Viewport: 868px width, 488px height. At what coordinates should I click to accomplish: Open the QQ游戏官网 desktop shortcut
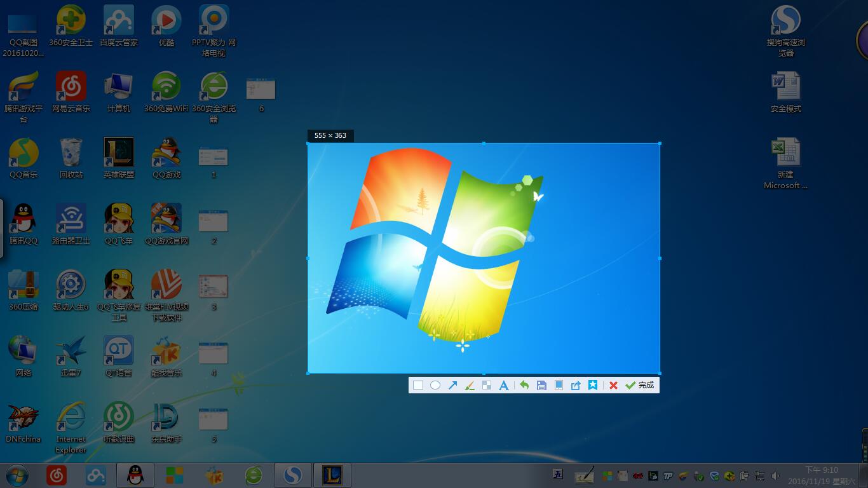point(166,224)
